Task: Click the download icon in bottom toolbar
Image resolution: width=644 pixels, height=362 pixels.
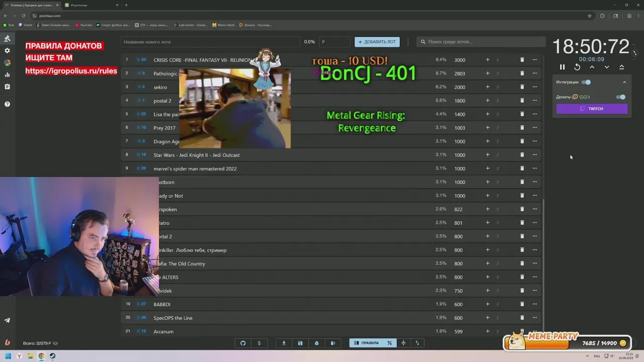Action: (284, 343)
